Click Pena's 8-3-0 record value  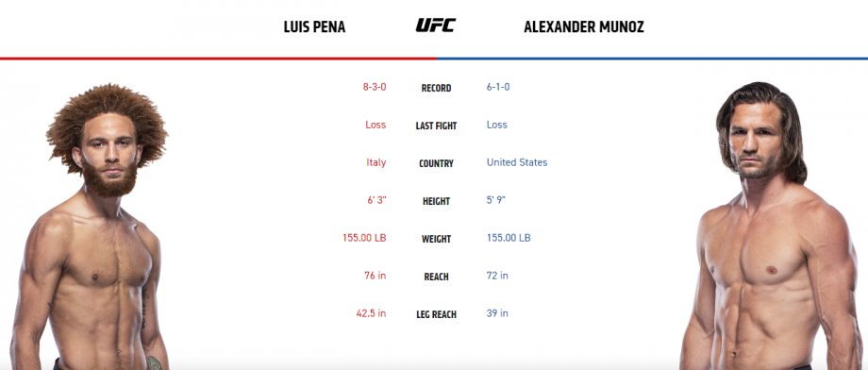pyautogui.click(x=375, y=87)
